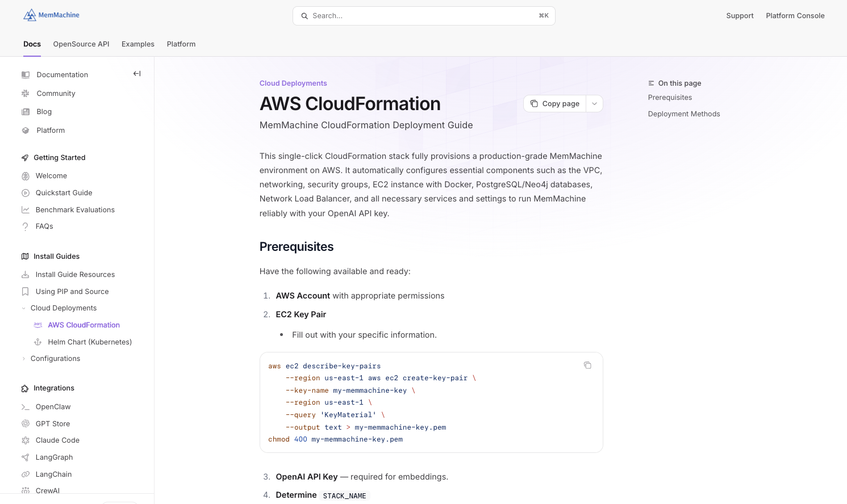Click the Copy page button
The height and width of the screenshot is (504, 847).
point(555,104)
